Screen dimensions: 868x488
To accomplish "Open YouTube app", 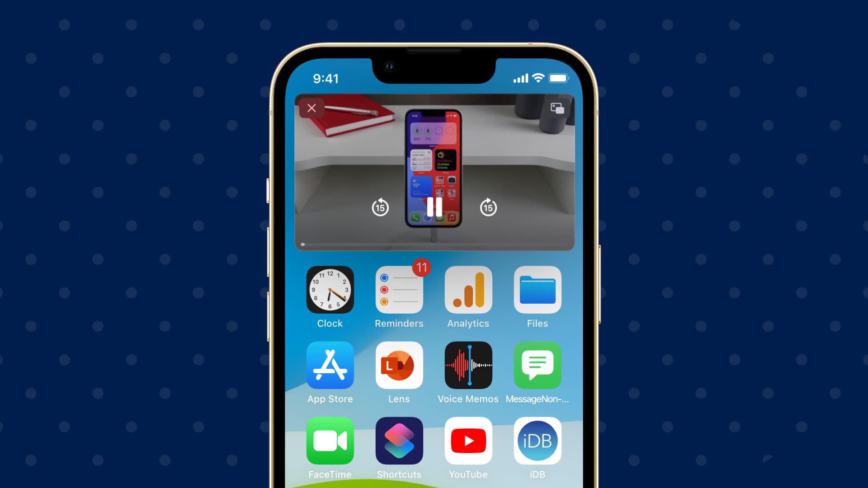I will (468, 441).
